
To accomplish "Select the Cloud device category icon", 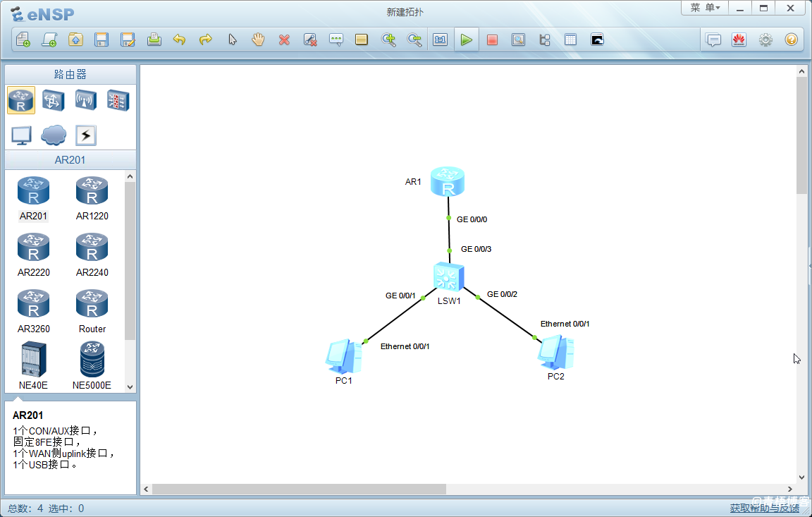I will pos(54,135).
